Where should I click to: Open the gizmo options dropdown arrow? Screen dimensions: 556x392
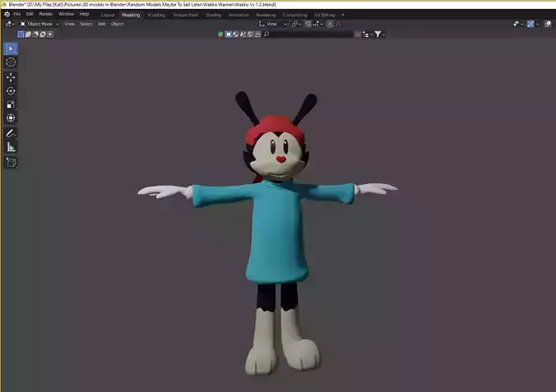[538, 24]
